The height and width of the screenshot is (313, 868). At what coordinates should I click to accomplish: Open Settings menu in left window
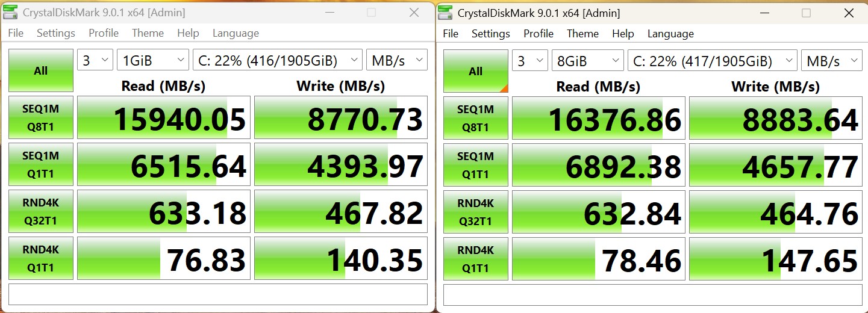pyautogui.click(x=56, y=33)
